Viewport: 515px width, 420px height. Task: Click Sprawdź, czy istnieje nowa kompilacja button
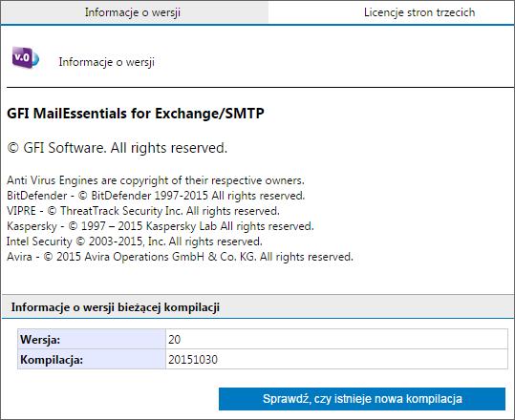(x=362, y=399)
